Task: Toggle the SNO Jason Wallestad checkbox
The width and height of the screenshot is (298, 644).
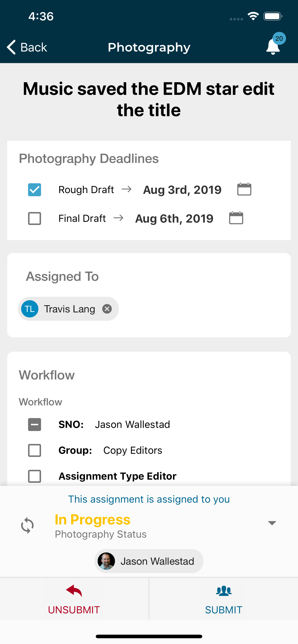Action: (35, 425)
